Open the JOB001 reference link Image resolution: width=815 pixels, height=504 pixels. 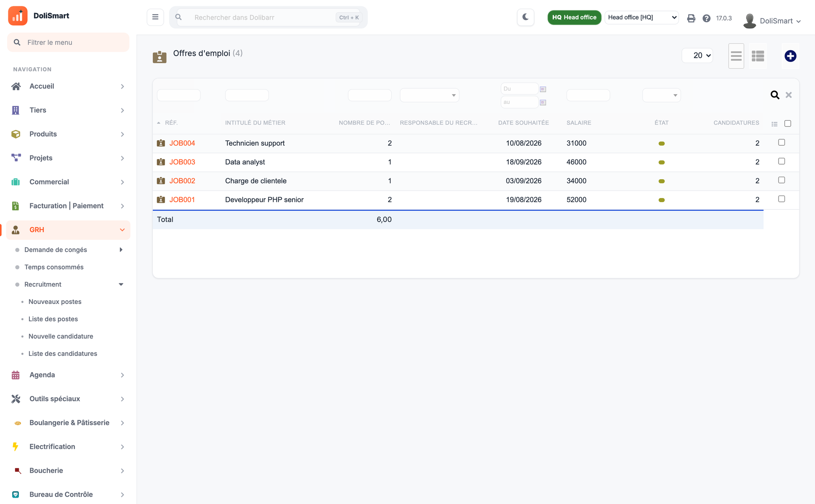click(182, 200)
